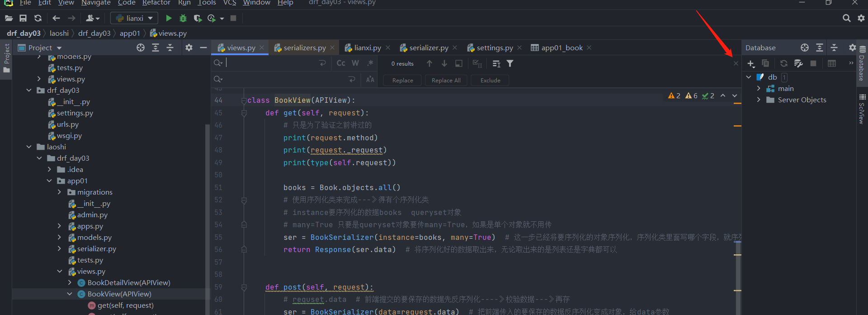Open Database panel settings gear
Viewport: 868px width, 315px height.
point(853,48)
